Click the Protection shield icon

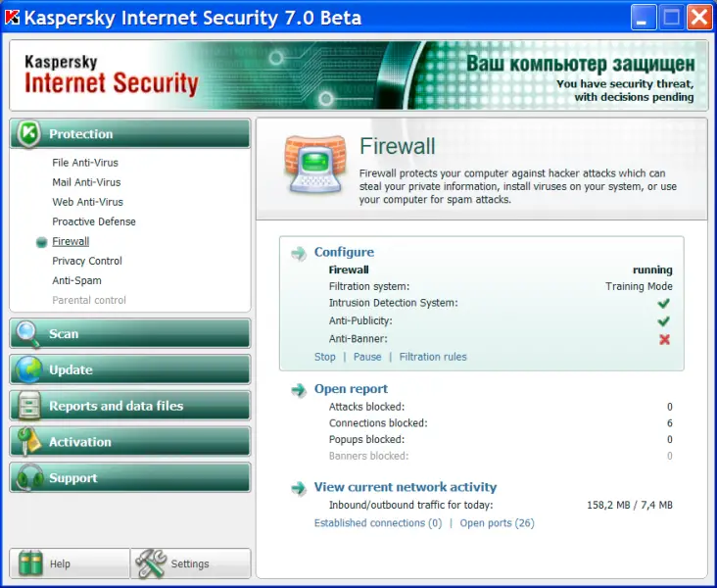tap(28, 134)
